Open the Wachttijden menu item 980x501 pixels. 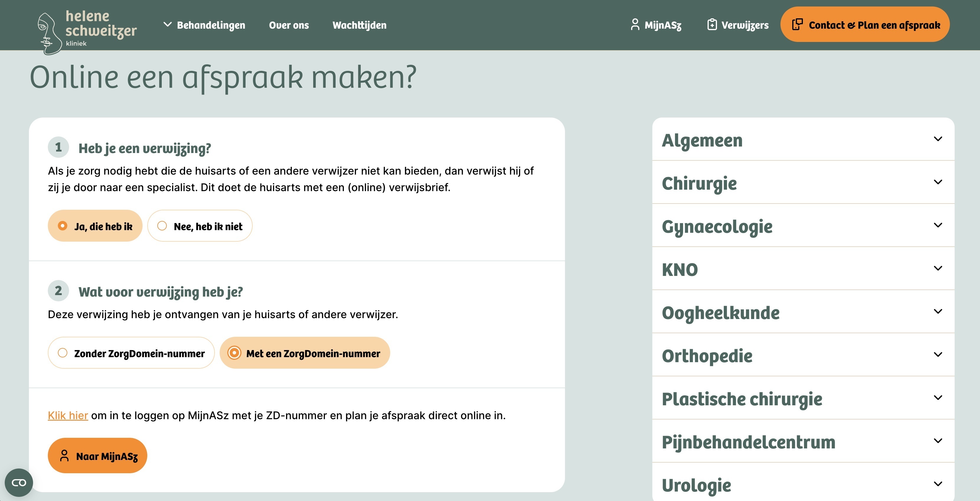point(359,25)
